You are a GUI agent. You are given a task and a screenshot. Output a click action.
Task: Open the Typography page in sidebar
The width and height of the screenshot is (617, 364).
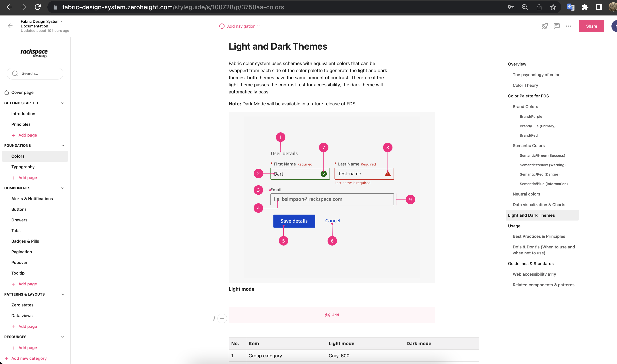pos(23,167)
